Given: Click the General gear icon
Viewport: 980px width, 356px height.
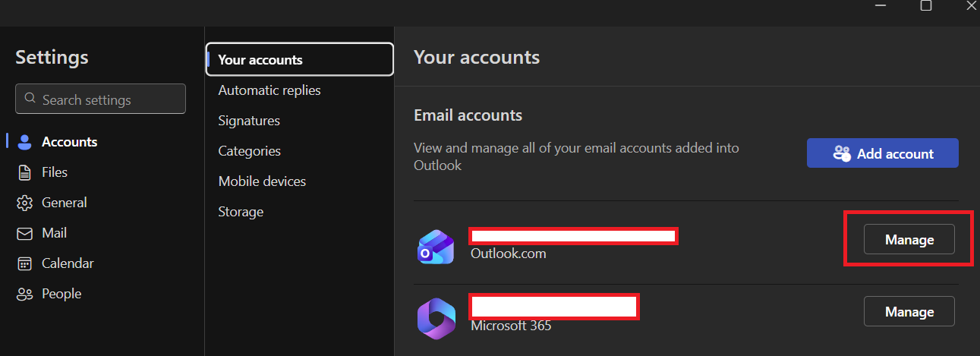Looking at the screenshot, I should click(x=25, y=203).
